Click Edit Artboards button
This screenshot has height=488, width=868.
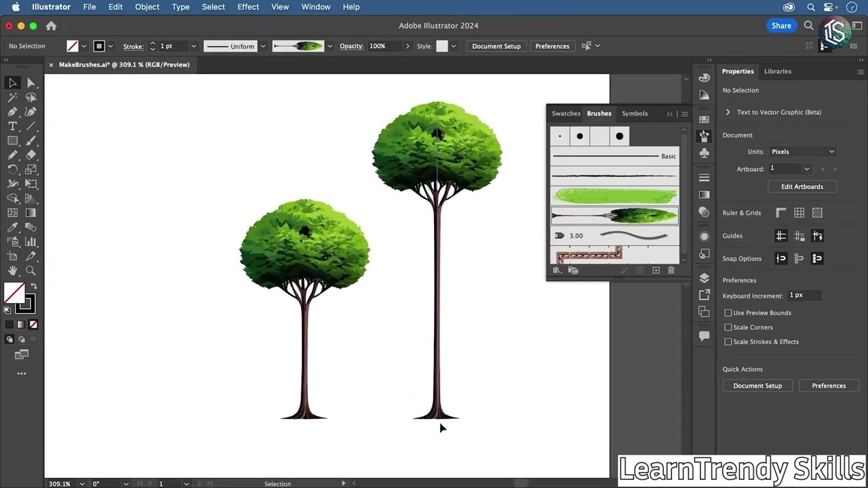pos(802,186)
